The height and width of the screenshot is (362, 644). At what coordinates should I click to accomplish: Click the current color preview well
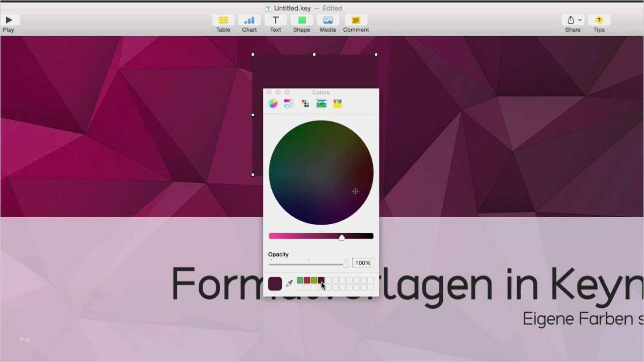275,284
